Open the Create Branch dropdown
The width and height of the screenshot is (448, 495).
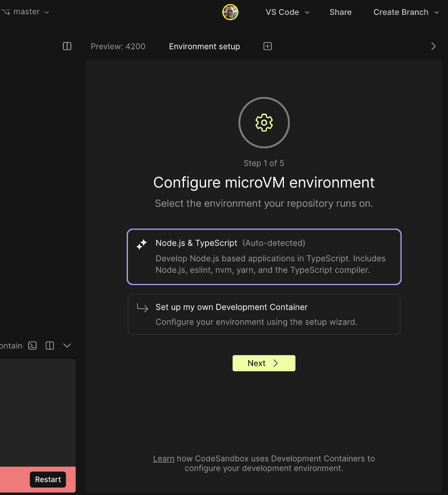pyautogui.click(x=406, y=12)
